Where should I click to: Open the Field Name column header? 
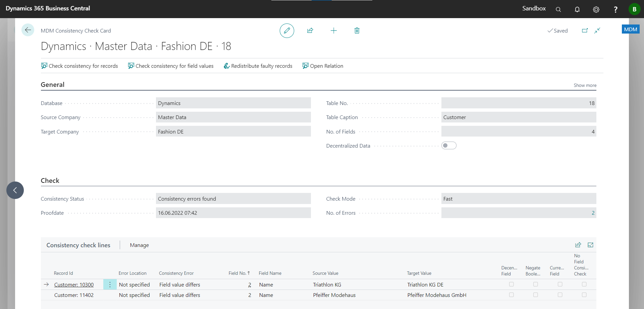[x=270, y=273]
